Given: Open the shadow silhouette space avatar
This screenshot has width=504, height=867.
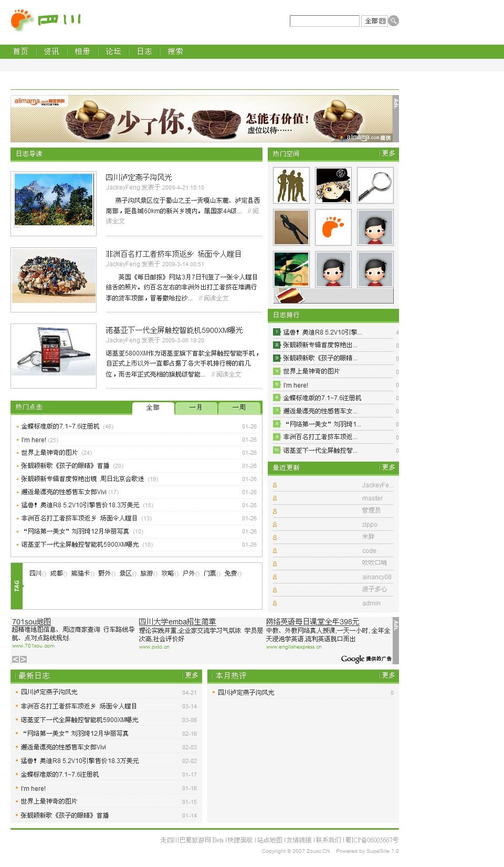Looking at the screenshot, I should pos(291,227).
